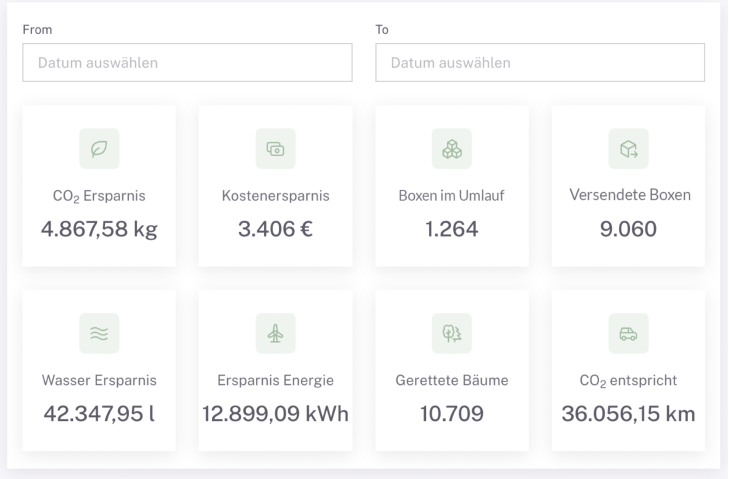The image size is (729, 479).
Task: Open the To date picker field
Action: click(x=540, y=63)
